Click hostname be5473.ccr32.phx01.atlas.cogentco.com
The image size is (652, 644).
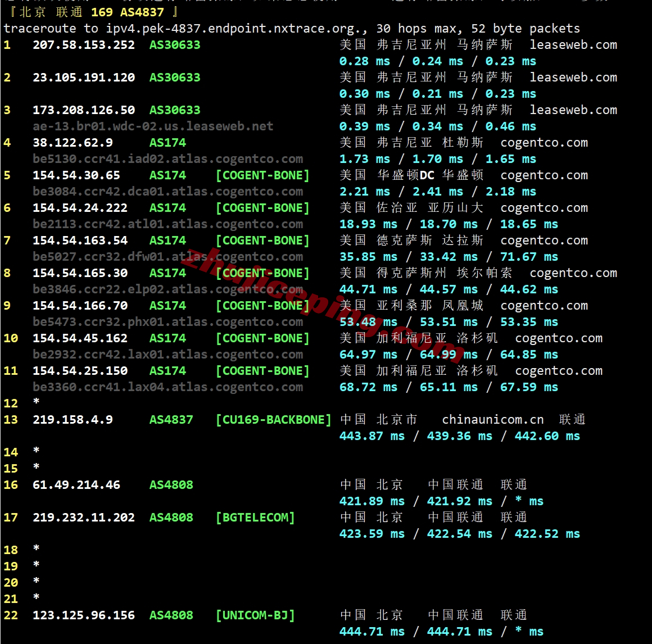(167, 322)
